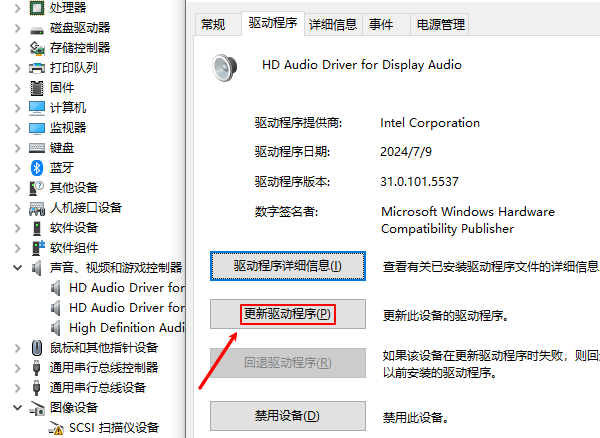The image size is (600, 438).
Task: Click the 更新驱动程序 button
Action: (x=287, y=314)
